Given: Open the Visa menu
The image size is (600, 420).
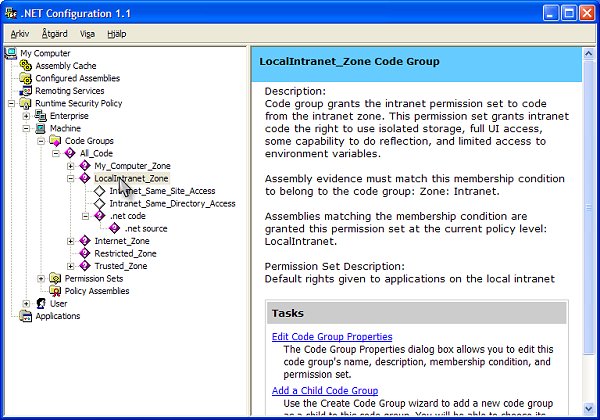Looking at the screenshot, I should [x=87, y=34].
